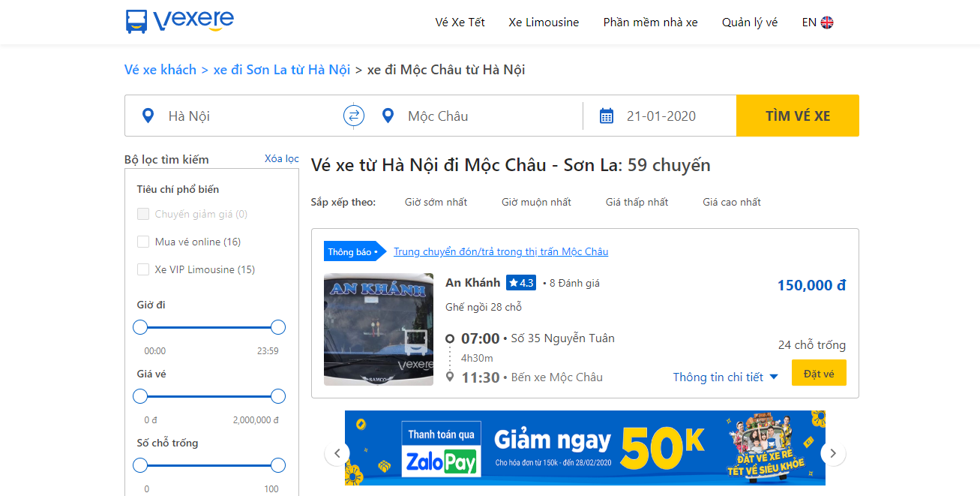Click the ZaloPay Giảm ngay 50K banner
Viewport: 980px width, 496px height.
[585, 448]
